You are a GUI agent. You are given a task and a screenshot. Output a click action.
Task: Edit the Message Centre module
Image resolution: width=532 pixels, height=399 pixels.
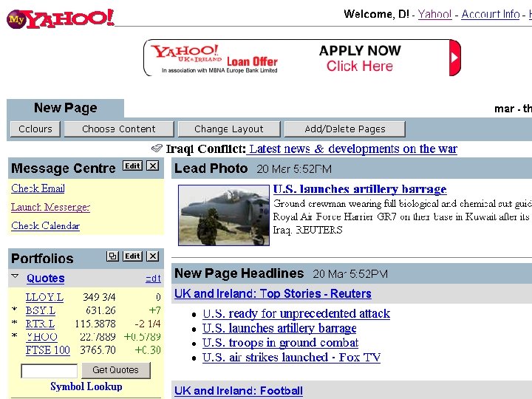coord(132,166)
